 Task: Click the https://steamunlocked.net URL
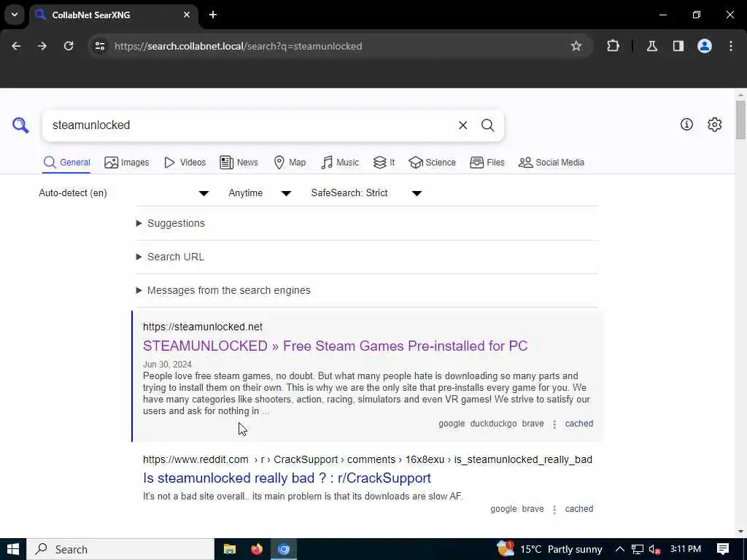click(203, 327)
